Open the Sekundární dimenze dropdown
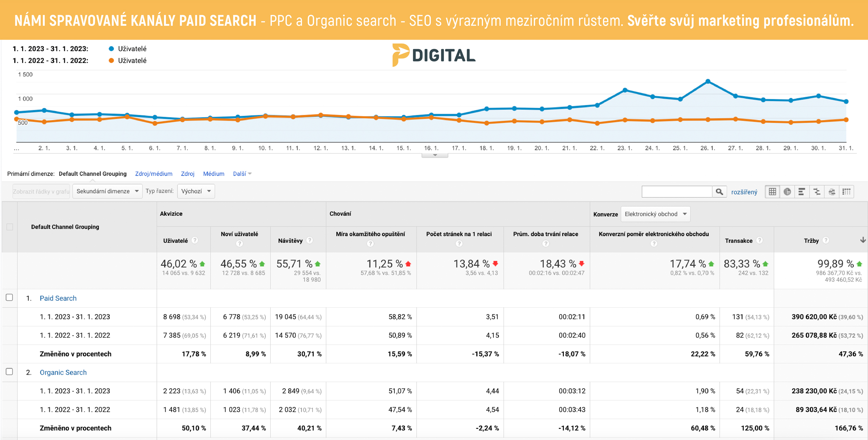868x440 pixels. coord(107,191)
